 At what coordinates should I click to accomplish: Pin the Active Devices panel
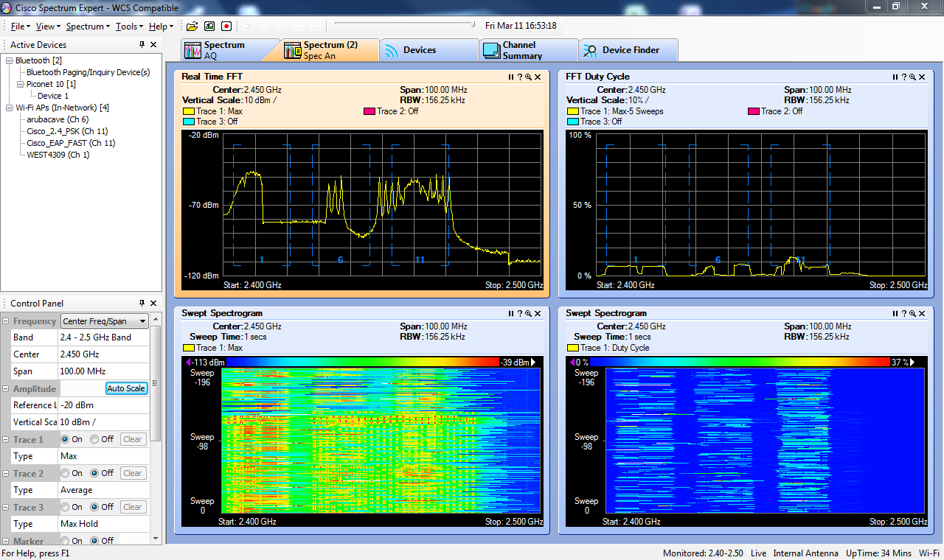point(142,45)
